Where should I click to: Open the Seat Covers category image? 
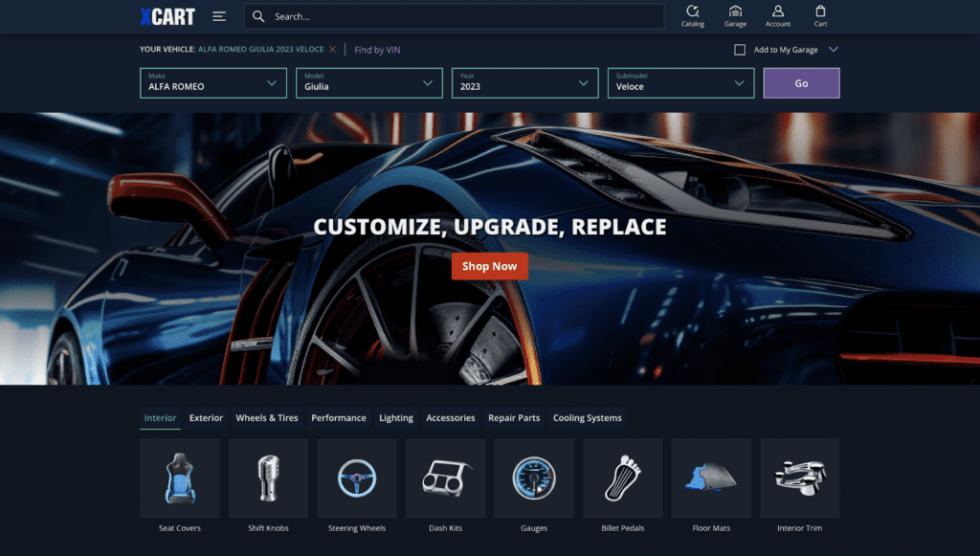(180, 478)
